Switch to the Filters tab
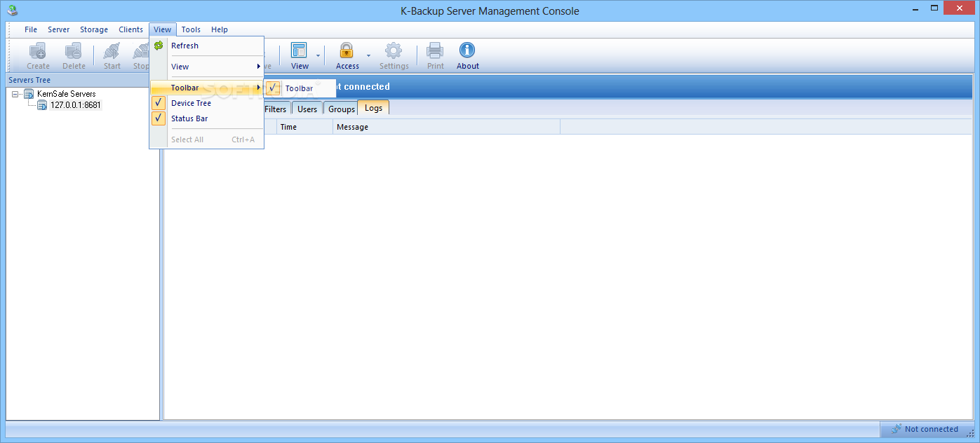980x443 pixels. [x=276, y=109]
